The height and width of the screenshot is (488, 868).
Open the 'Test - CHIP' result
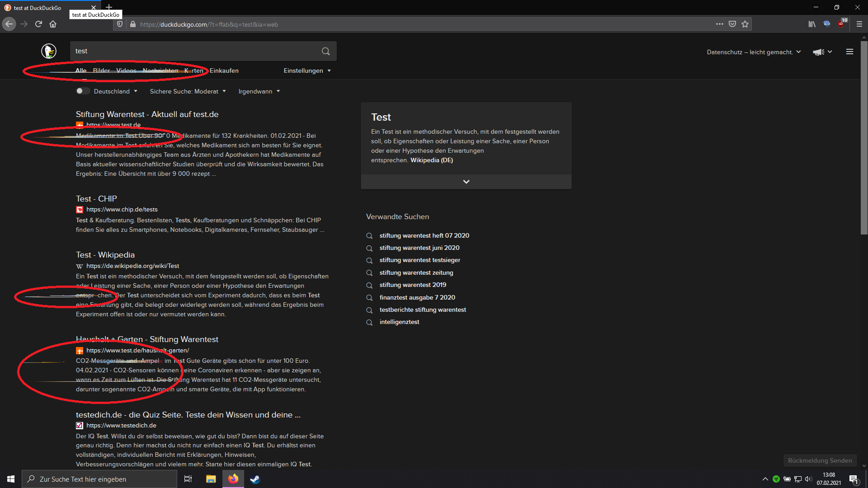[96, 199]
